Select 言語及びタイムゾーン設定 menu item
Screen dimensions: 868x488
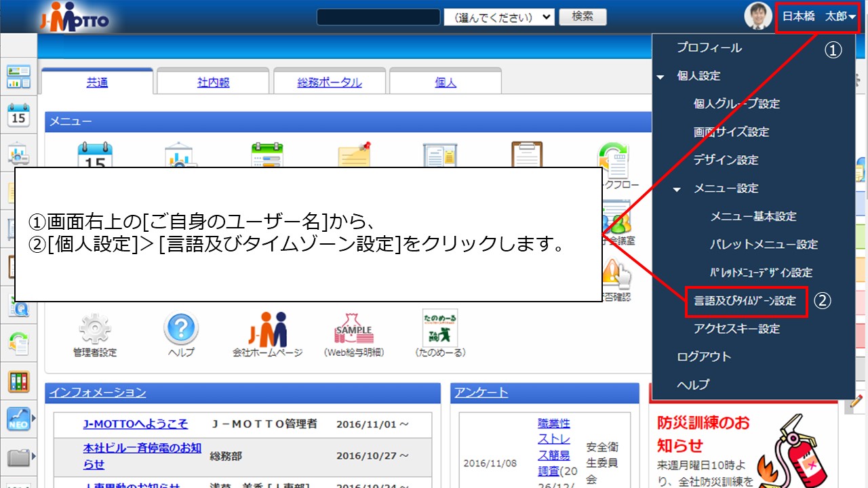pyautogui.click(x=745, y=301)
